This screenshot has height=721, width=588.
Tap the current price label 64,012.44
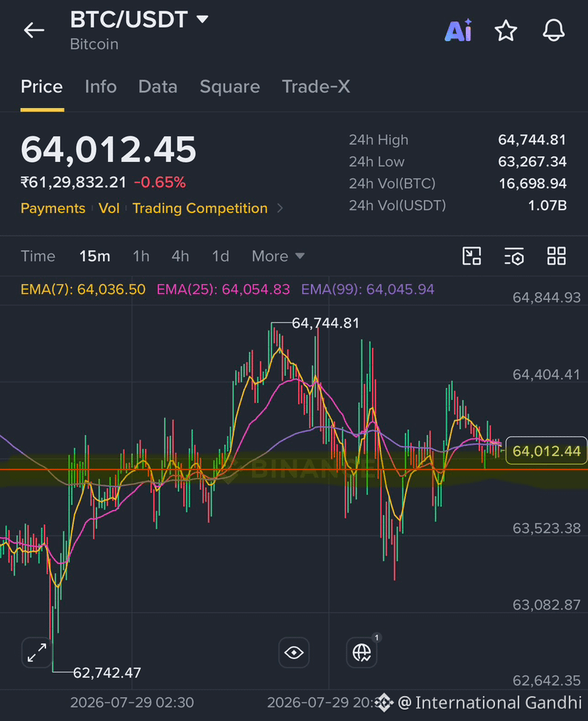(547, 450)
